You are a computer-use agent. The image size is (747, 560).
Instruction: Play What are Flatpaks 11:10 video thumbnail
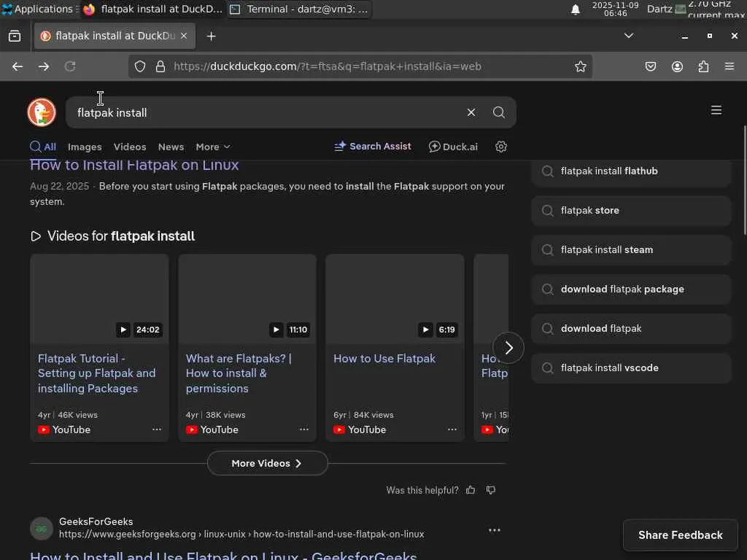tap(247, 298)
